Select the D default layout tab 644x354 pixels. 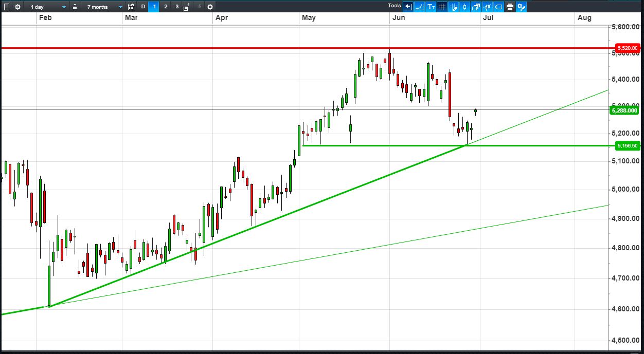click(144, 7)
